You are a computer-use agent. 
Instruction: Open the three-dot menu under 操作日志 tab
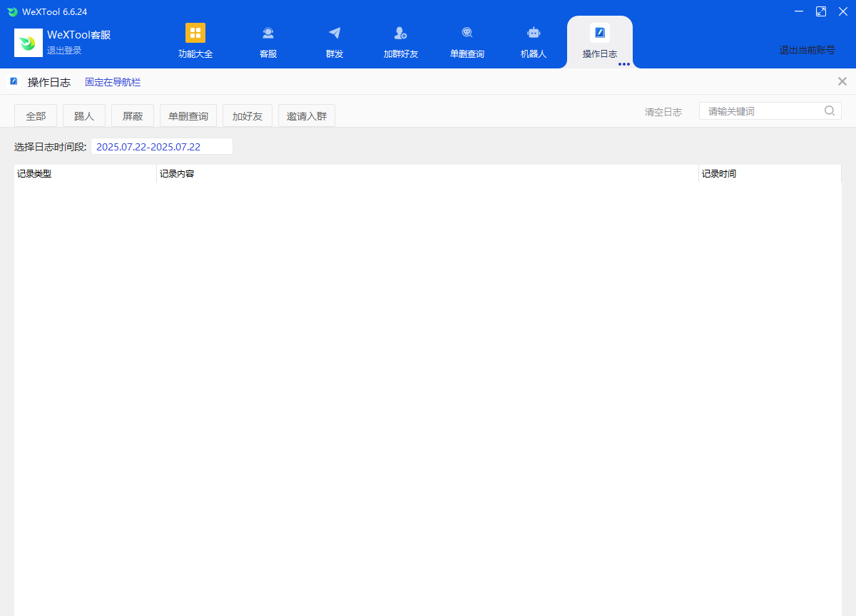point(624,64)
